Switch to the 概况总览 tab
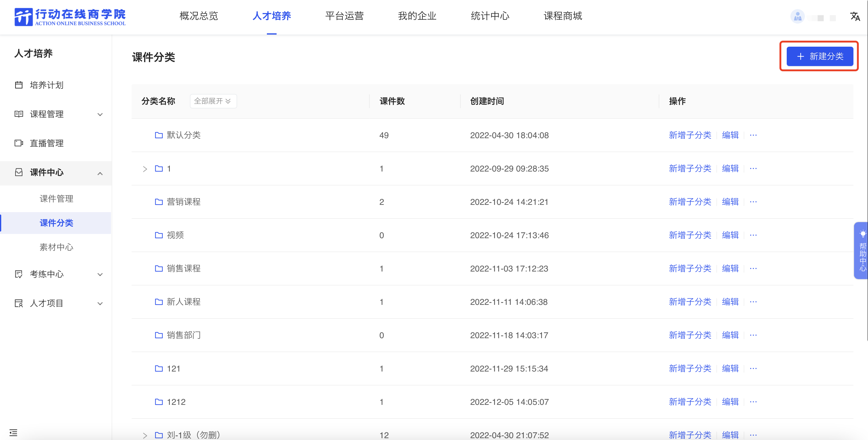 [x=199, y=16]
